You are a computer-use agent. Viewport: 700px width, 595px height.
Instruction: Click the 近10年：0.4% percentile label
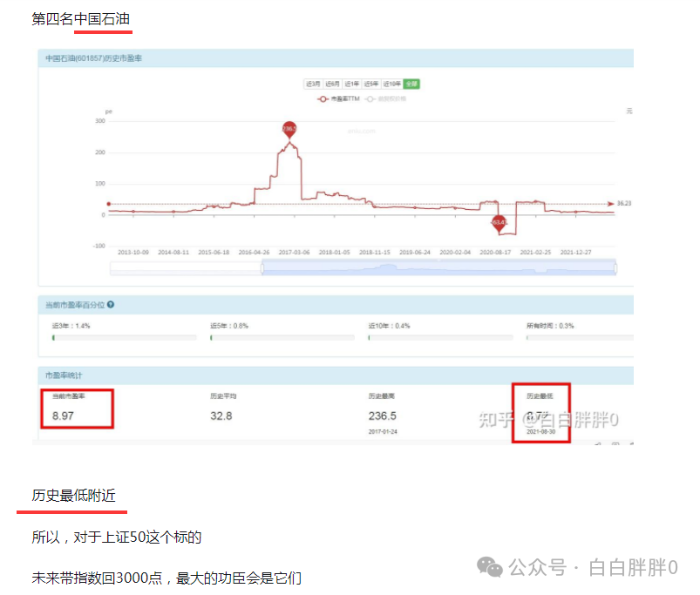click(x=389, y=326)
